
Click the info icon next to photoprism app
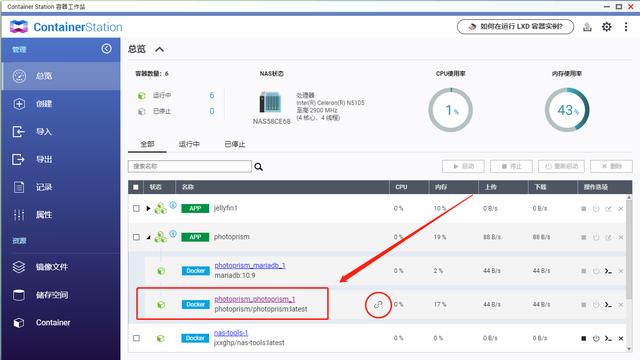pos(173,233)
